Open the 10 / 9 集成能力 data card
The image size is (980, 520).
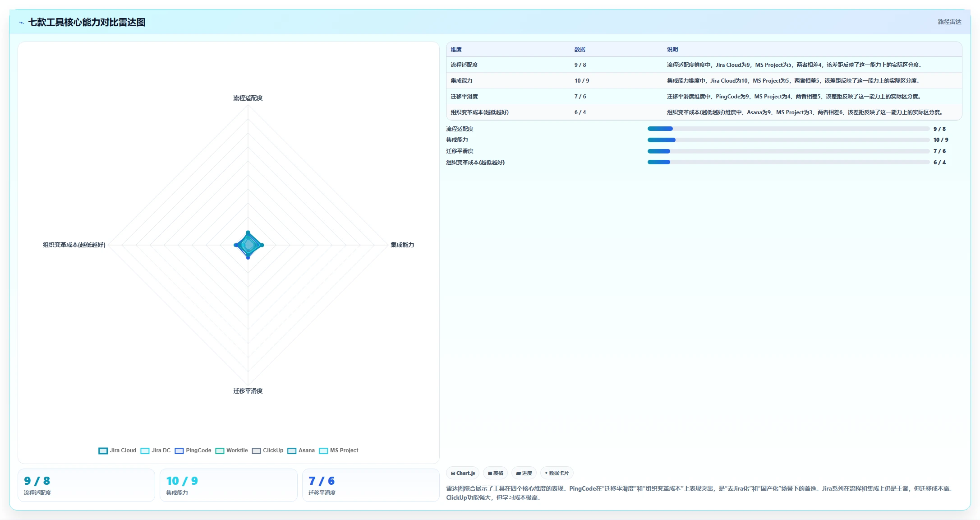(x=229, y=485)
